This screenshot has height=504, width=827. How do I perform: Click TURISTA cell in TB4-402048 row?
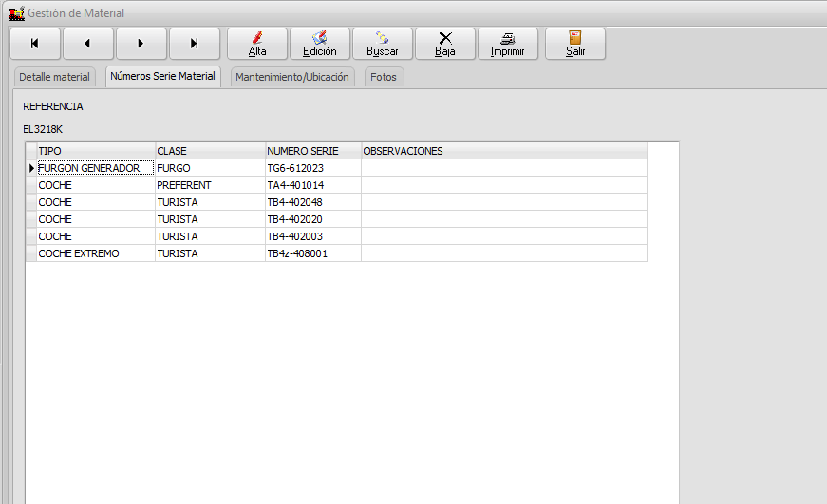(x=210, y=202)
